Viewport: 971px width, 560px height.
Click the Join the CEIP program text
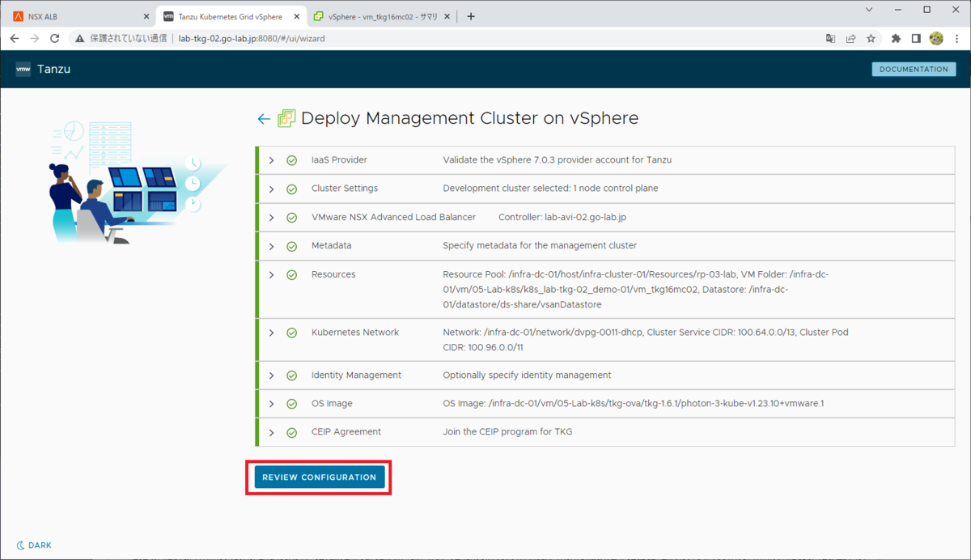pos(507,432)
